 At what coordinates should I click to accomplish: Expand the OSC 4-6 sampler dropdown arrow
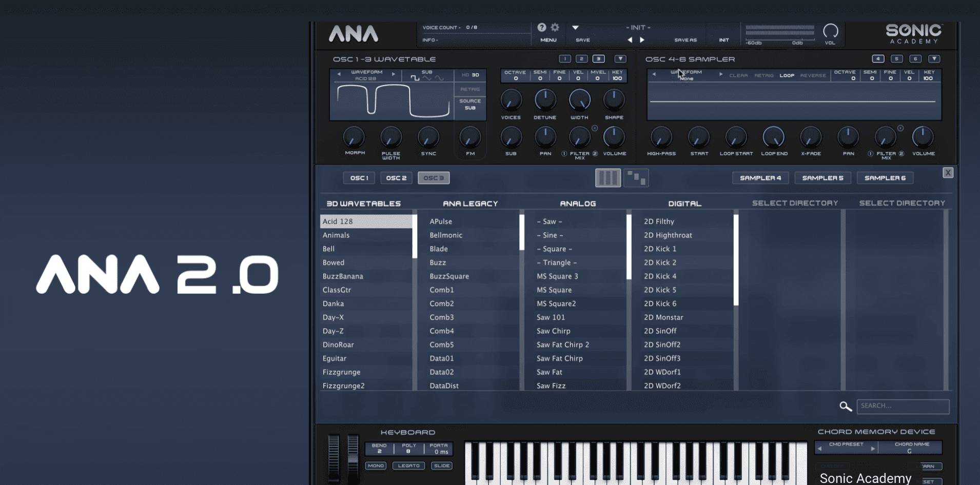point(934,59)
